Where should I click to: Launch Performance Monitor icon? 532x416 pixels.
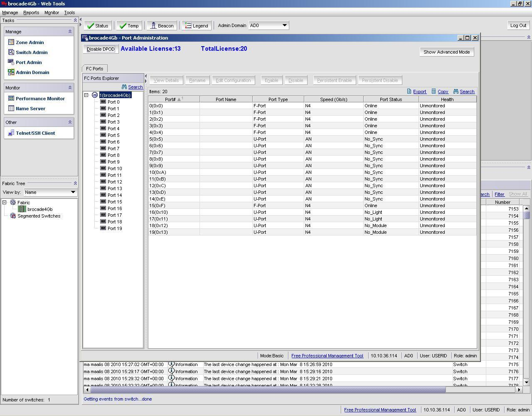click(11, 98)
